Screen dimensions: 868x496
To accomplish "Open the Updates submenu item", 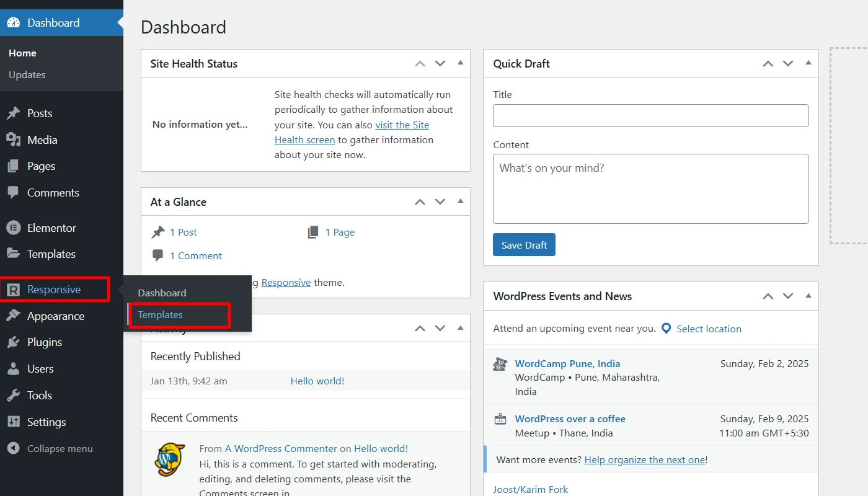I will 27,75.
